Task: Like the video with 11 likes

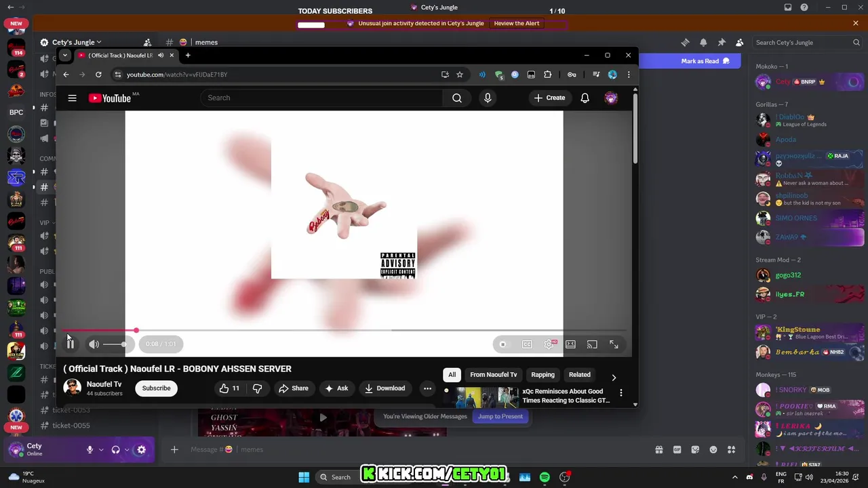Action: click(x=229, y=388)
